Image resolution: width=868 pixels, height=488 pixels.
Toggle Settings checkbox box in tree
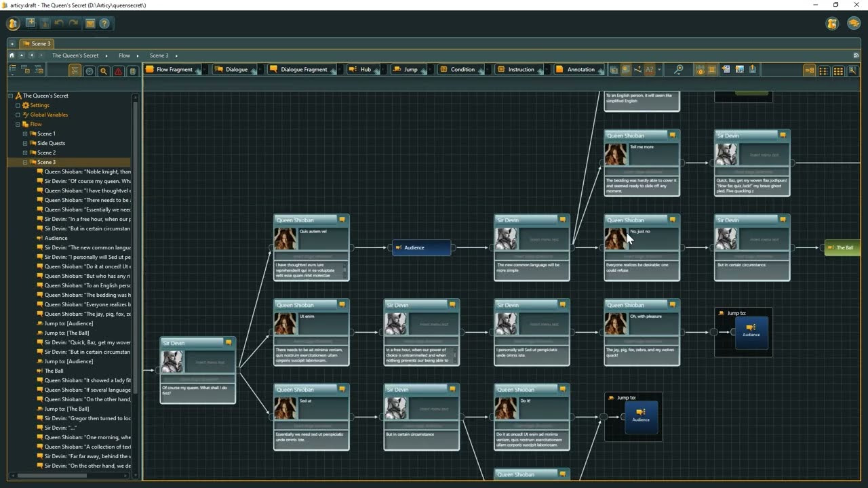(18, 105)
